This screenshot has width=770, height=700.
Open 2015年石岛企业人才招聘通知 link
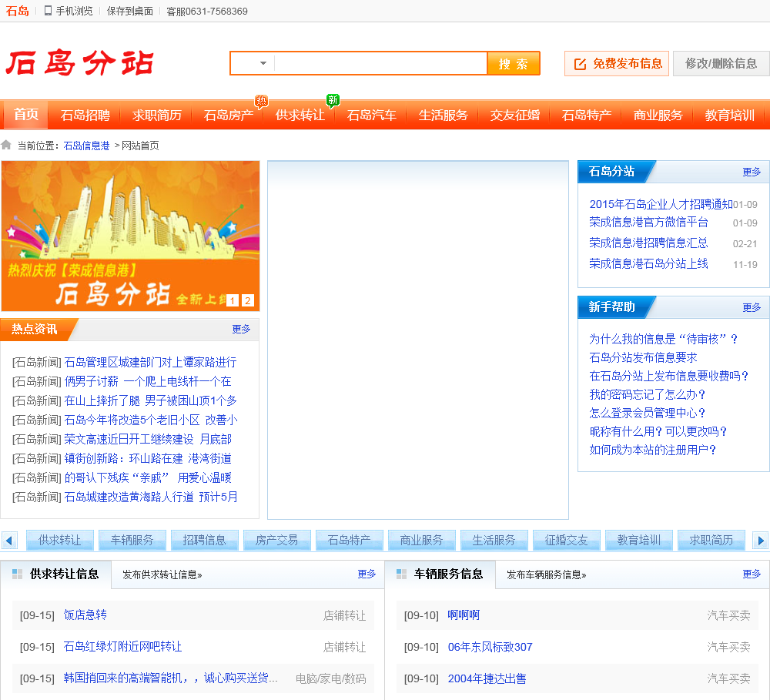pyautogui.click(x=661, y=204)
